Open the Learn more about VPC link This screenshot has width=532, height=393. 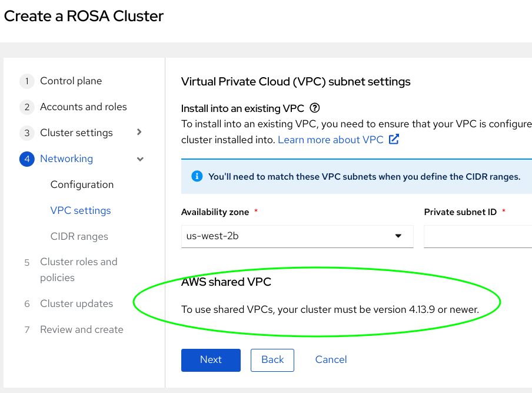[330, 140]
